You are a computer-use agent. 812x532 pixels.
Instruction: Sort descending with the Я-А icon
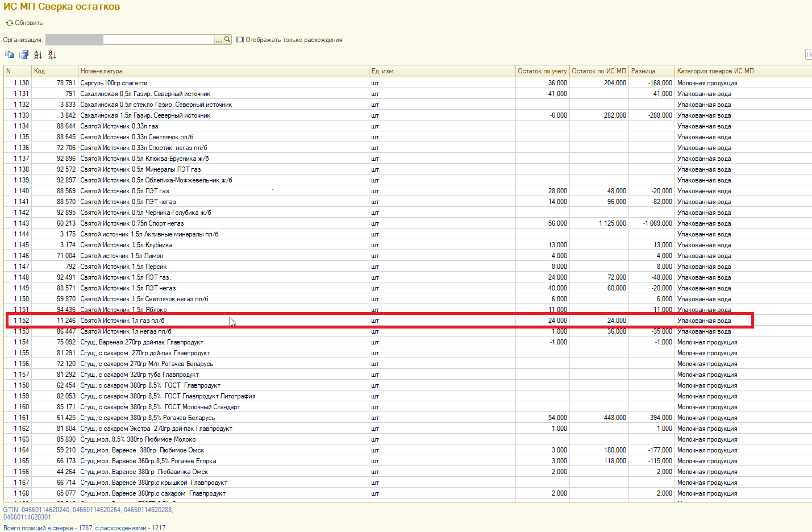pyautogui.click(x=52, y=55)
